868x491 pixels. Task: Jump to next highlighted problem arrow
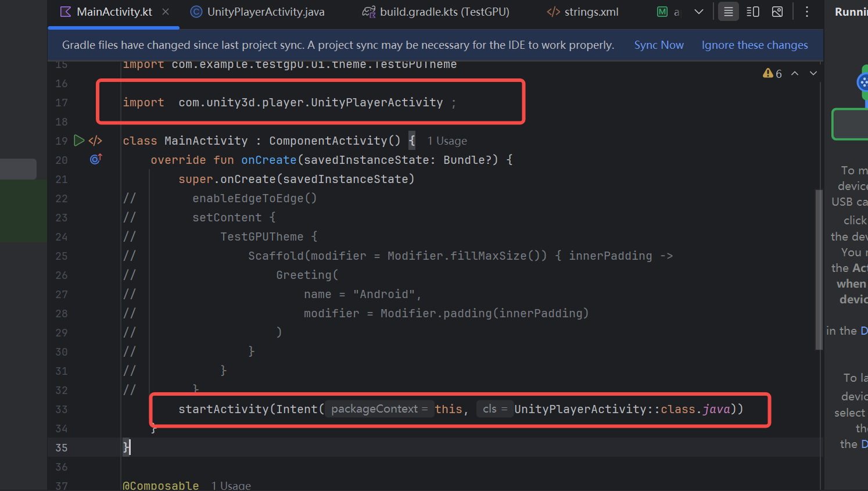pos(813,73)
